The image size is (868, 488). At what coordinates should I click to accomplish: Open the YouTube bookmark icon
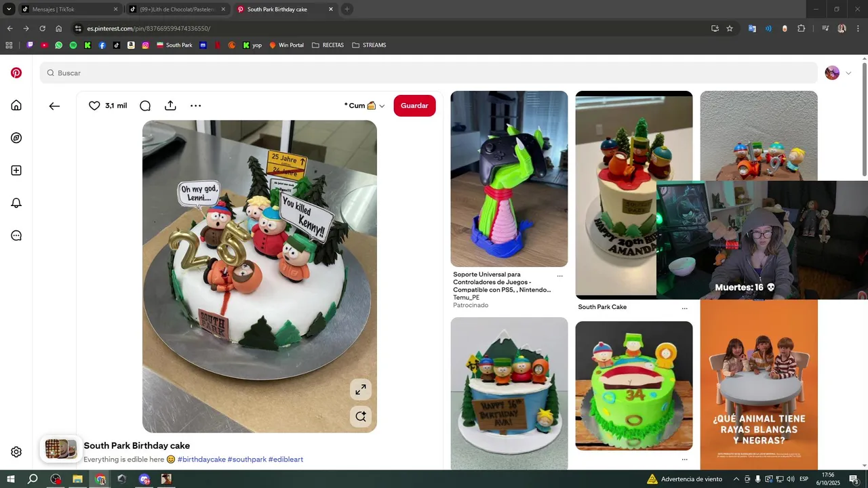[x=44, y=45]
